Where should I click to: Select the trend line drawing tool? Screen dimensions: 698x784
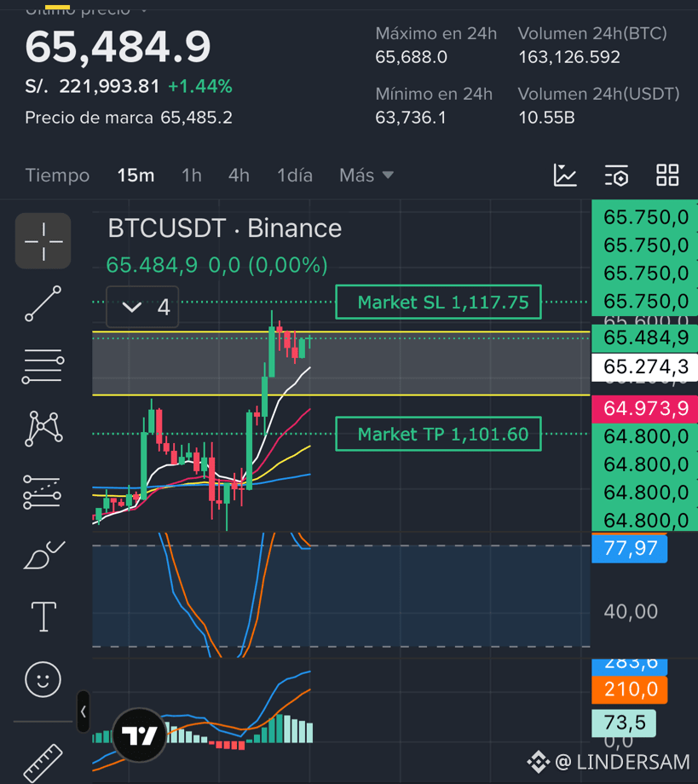(x=43, y=303)
